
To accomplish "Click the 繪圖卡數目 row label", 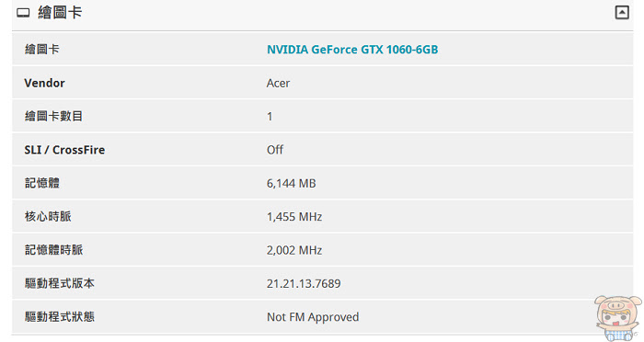I will (x=53, y=116).
